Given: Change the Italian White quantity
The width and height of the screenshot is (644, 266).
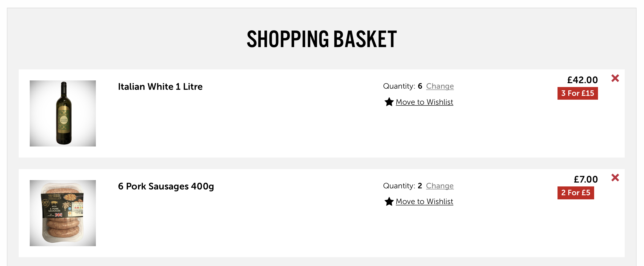Looking at the screenshot, I should 440,86.
